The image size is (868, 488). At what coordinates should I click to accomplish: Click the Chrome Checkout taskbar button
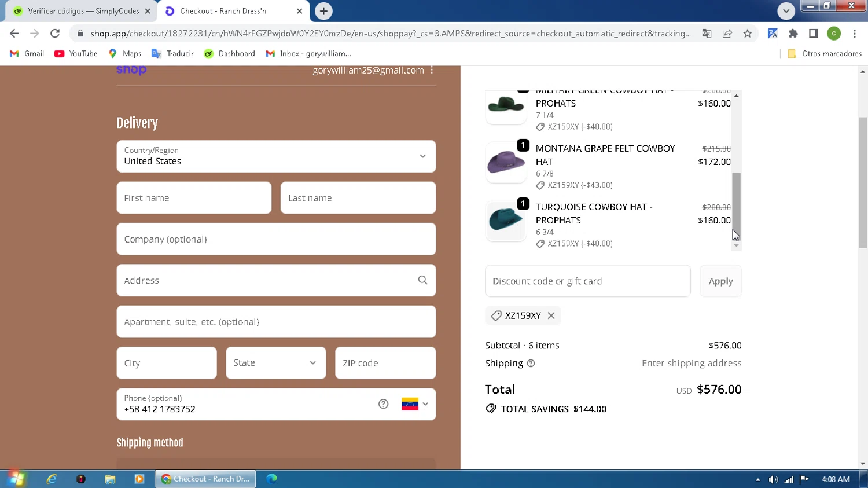point(205,479)
